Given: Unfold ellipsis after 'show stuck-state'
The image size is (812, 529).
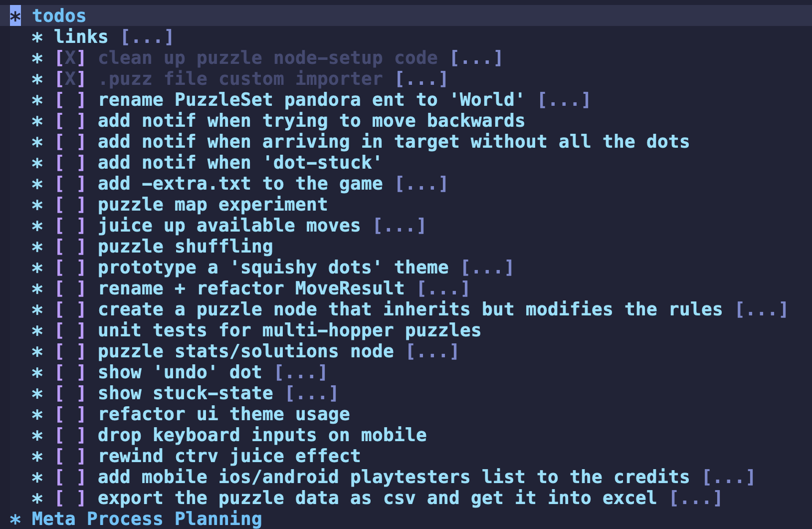Looking at the screenshot, I should (312, 394).
